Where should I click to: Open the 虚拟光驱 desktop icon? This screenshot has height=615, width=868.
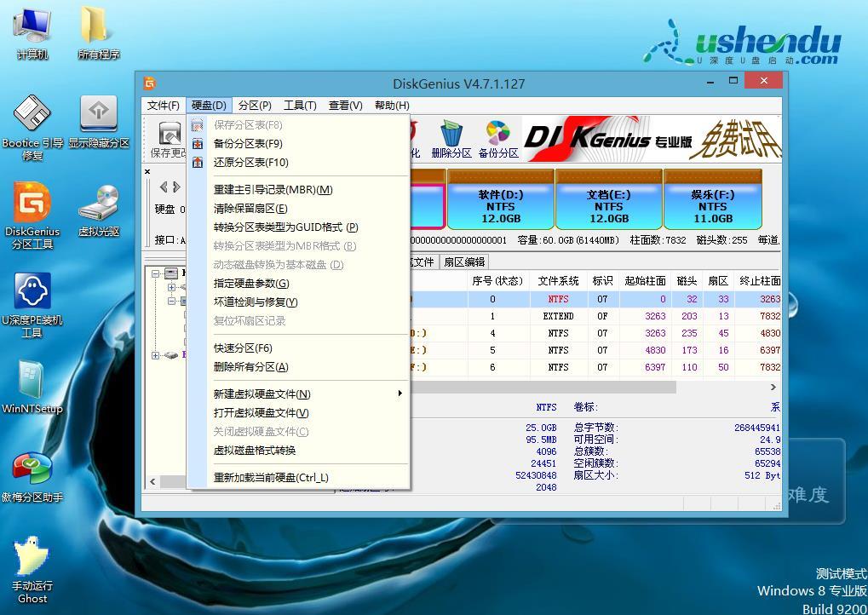tap(99, 211)
